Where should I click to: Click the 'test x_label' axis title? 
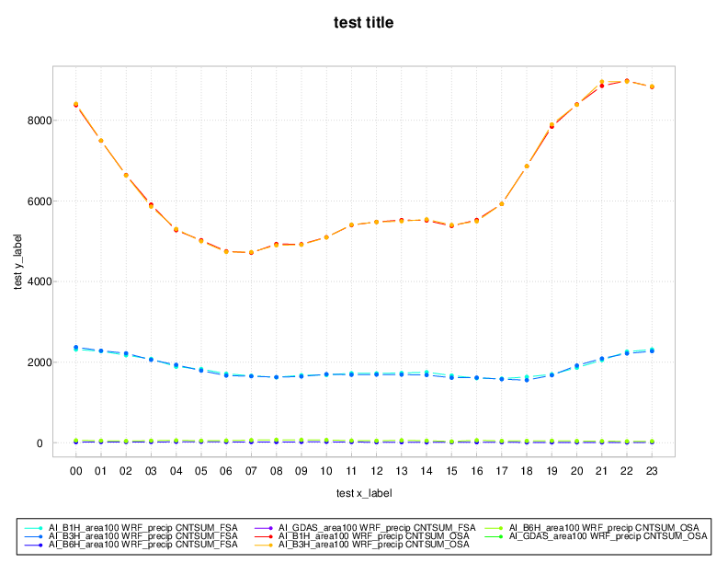[364, 494]
